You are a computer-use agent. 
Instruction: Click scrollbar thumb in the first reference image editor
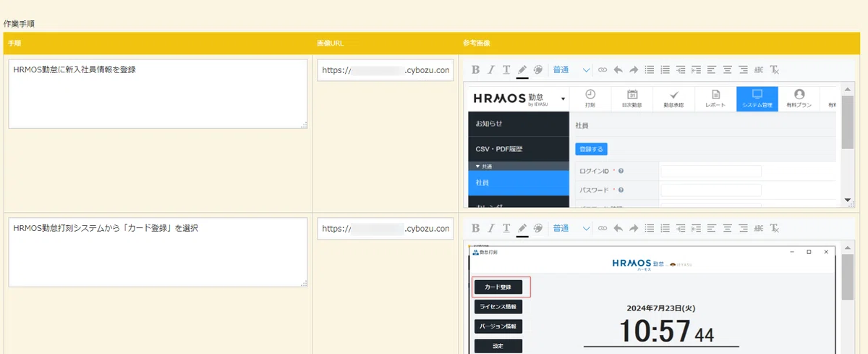(x=848, y=124)
